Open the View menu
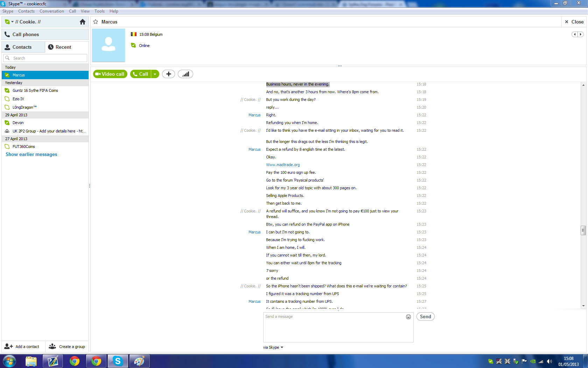 tap(85, 11)
